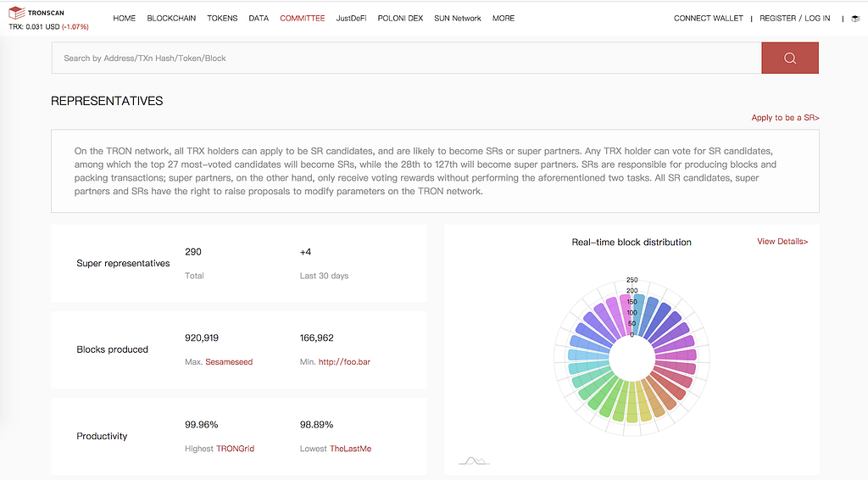This screenshot has width=868, height=480.
Task: Expand the DATA menu
Action: [259, 19]
